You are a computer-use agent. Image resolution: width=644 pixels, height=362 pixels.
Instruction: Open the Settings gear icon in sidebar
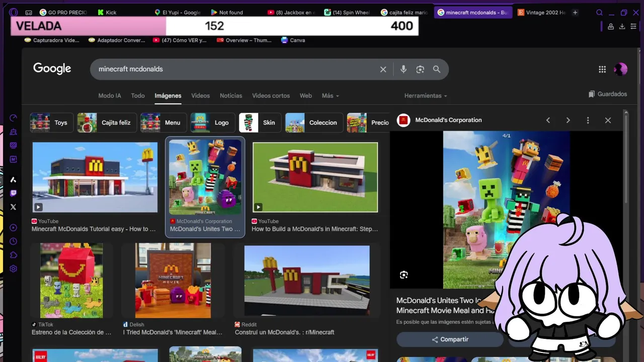point(14,268)
